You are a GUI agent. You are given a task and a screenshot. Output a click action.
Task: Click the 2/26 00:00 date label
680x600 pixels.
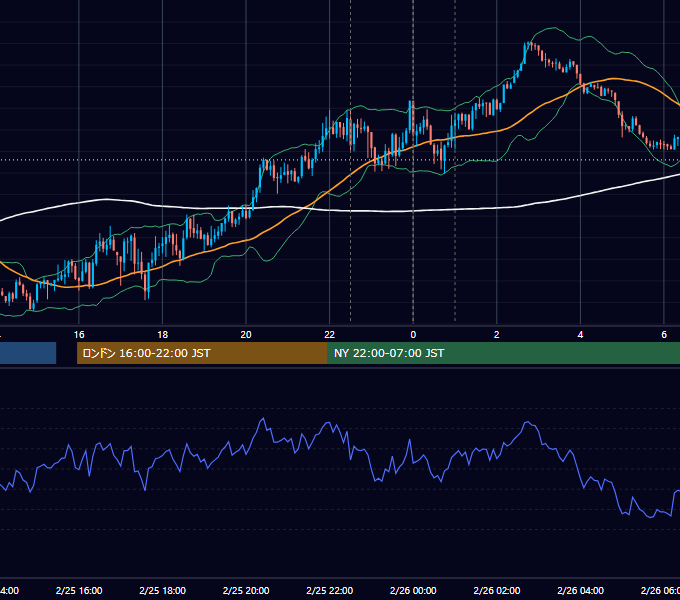coord(413,590)
